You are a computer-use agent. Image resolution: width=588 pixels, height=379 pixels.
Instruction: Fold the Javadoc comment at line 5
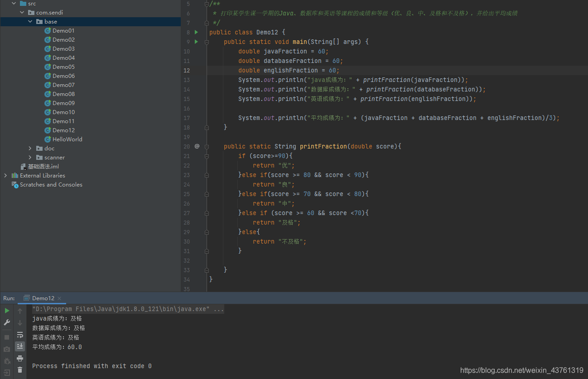coord(207,4)
